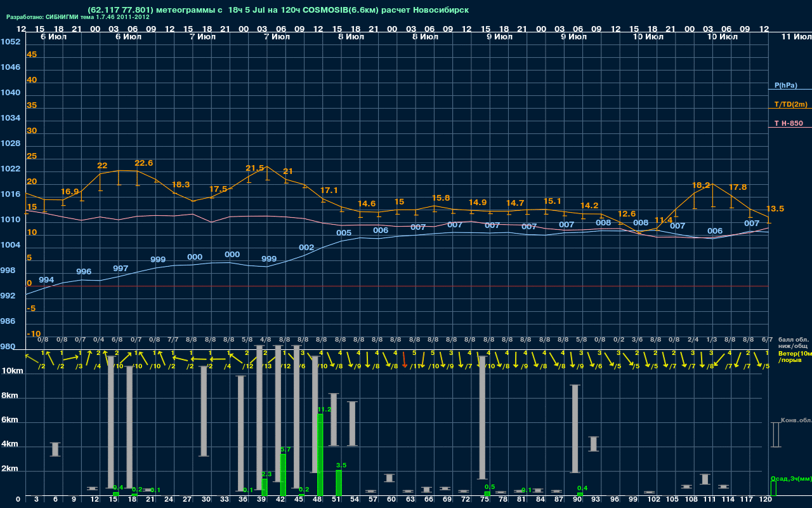Click the Ветер(10м) wind legend label
Viewport: 812px width, 508px height.
click(794, 353)
